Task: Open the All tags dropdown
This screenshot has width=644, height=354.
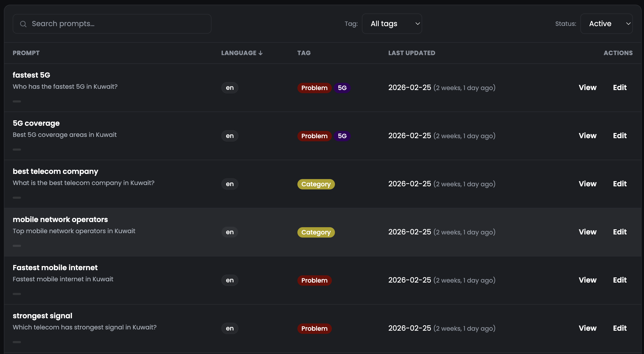Action: tap(392, 24)
